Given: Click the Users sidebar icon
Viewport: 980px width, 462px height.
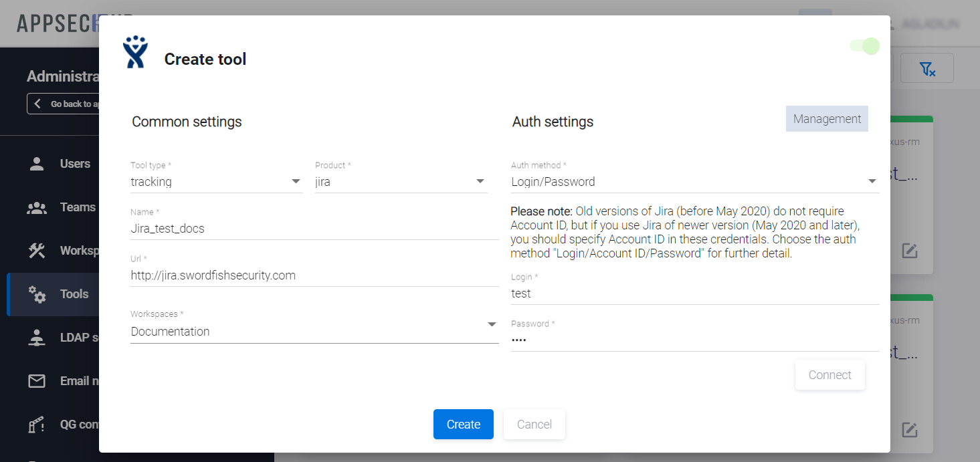Looking at the screenshot, I should 37,164.
